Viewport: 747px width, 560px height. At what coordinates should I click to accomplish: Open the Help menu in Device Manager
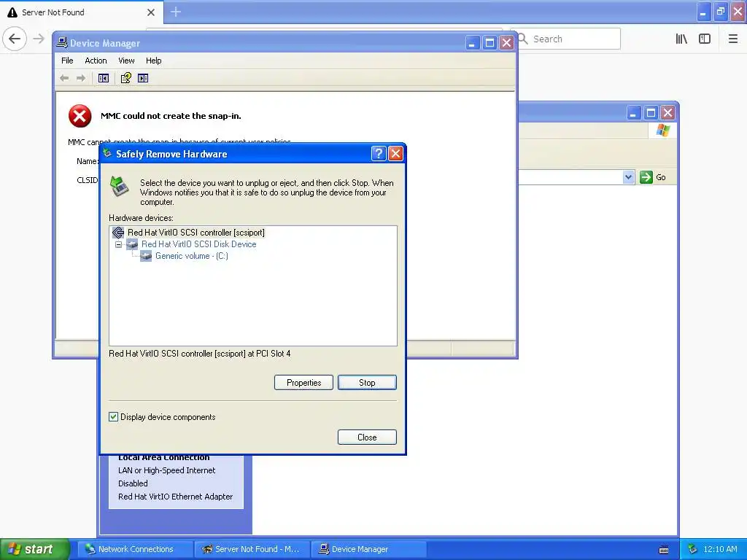point(153,61)
